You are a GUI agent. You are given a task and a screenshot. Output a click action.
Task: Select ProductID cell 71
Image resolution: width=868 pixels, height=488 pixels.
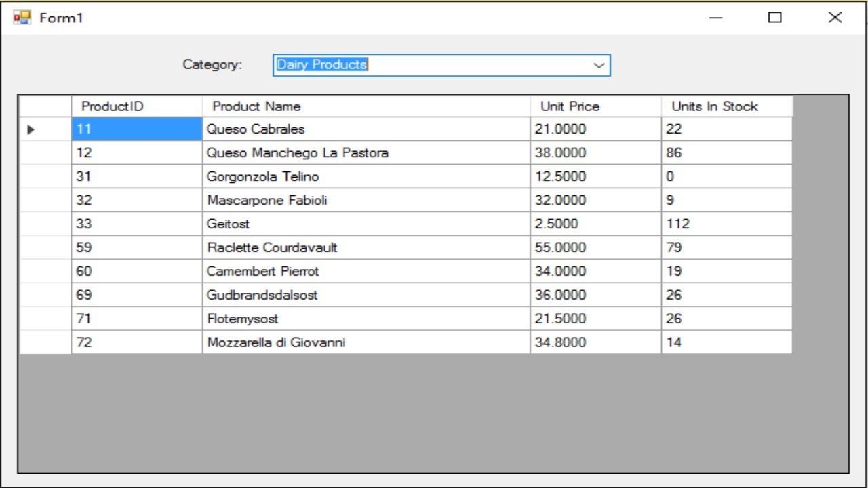coord(137,319)
